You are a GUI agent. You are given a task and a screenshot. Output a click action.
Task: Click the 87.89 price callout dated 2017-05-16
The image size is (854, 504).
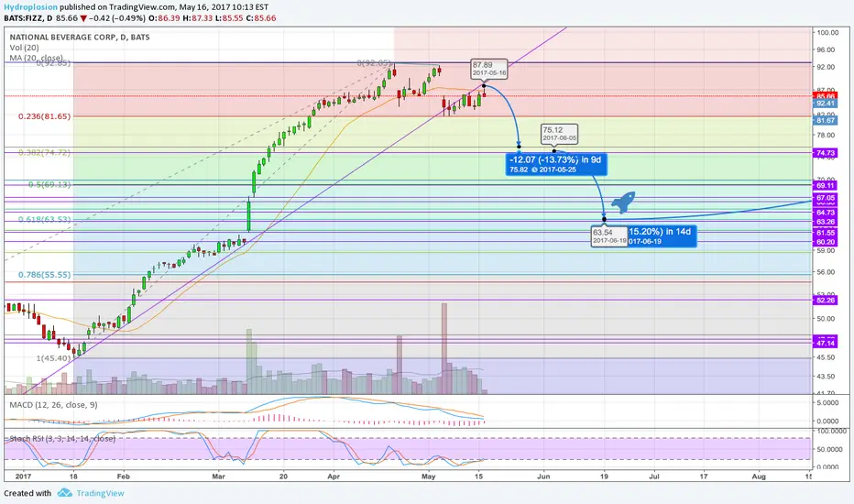click(x=489, y=69)
